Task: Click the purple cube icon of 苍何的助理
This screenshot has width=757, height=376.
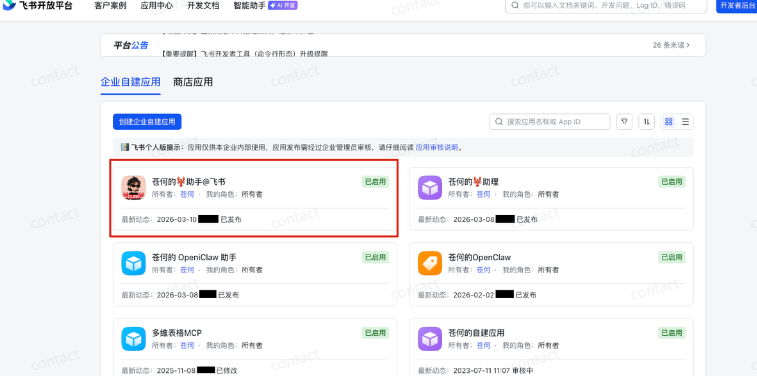Action: click(x=430, y=188)
